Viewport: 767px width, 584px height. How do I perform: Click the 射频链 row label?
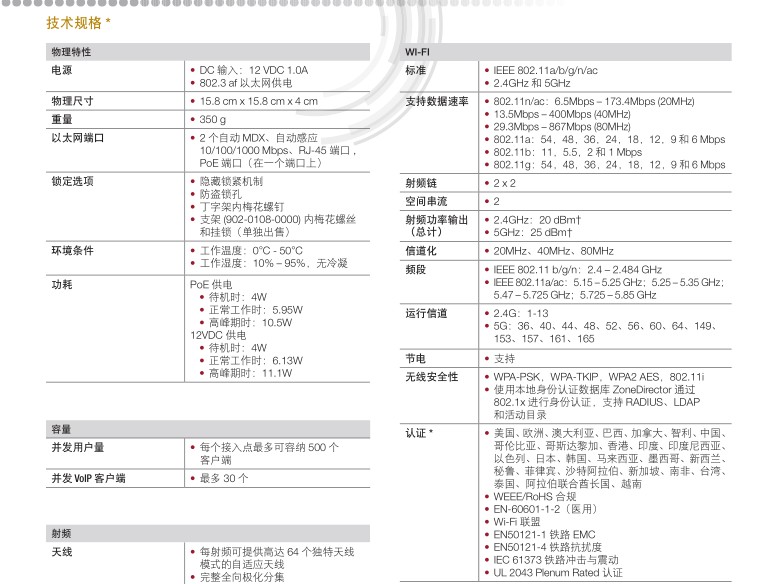pyautogui.click(x=421, y=183)
